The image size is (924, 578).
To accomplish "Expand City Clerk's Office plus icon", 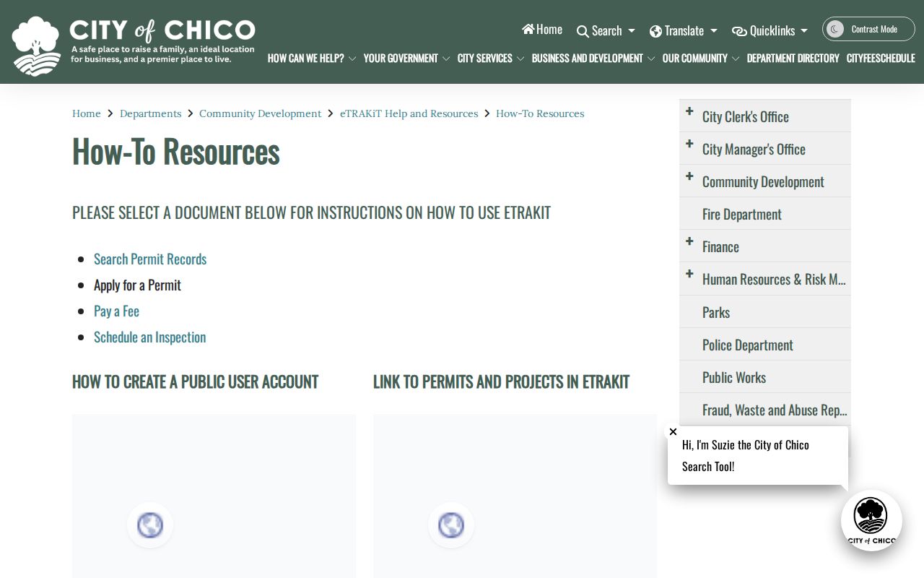I will click(689, 111).
